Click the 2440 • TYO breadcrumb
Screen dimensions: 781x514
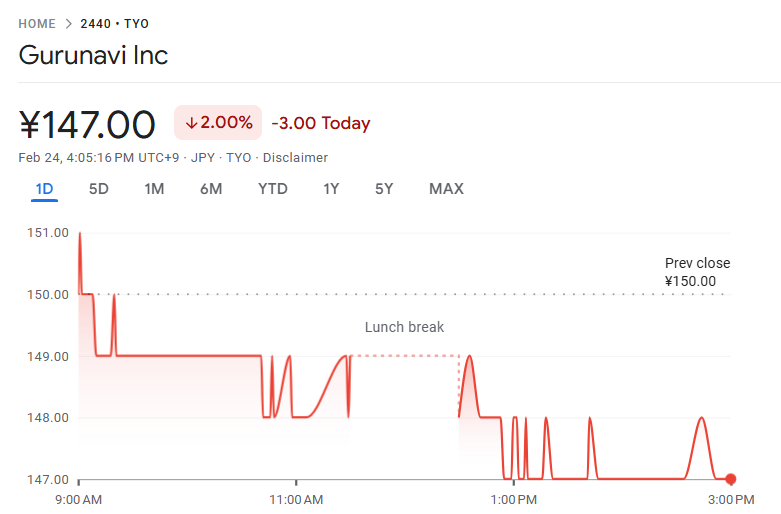pyautogui.click(x=115, y=24)
